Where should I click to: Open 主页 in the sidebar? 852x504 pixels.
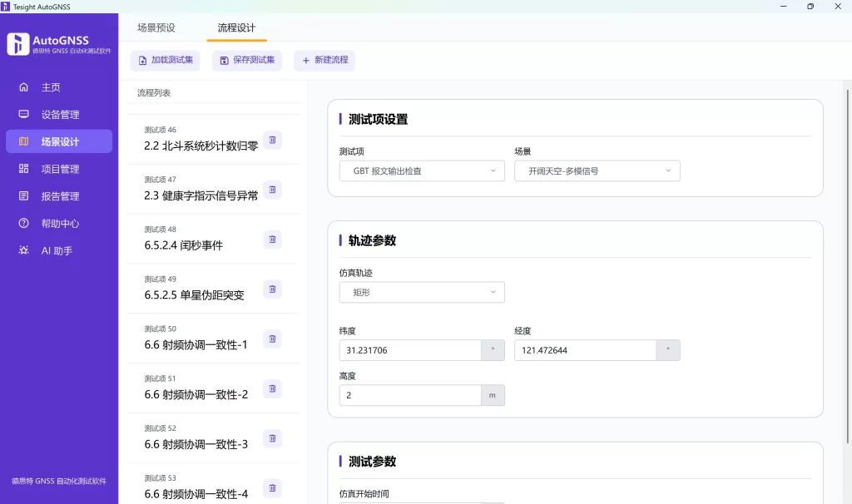pyautogui.click(x=59, y=86)
